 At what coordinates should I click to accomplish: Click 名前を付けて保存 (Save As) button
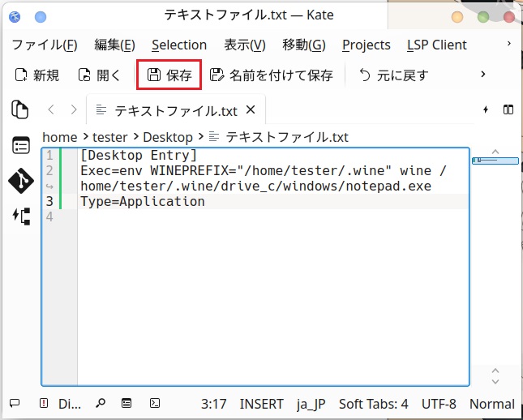coord(271,75)
